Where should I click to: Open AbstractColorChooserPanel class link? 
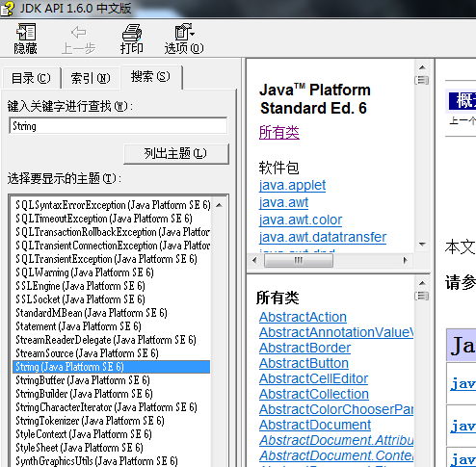click(336, 409)
